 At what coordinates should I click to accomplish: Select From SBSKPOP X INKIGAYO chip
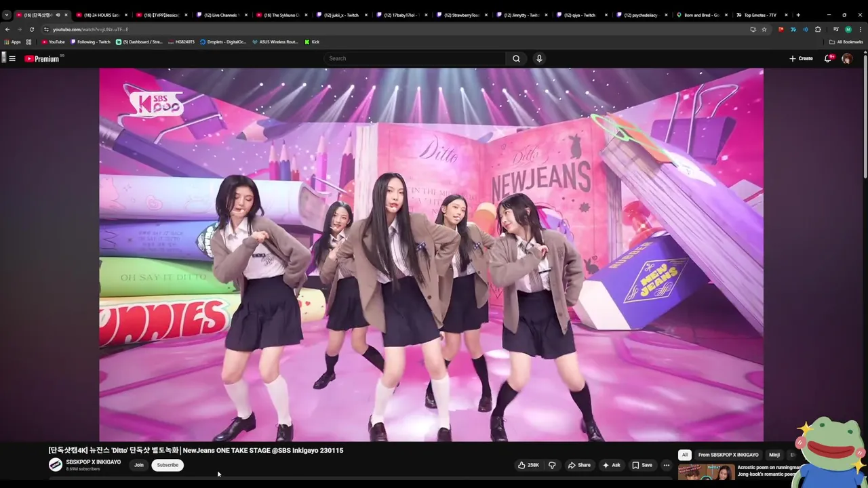(x=728, y=455)
